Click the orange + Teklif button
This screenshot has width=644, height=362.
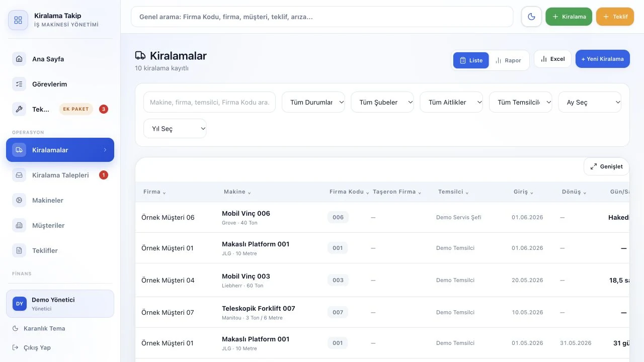point(615,17)
